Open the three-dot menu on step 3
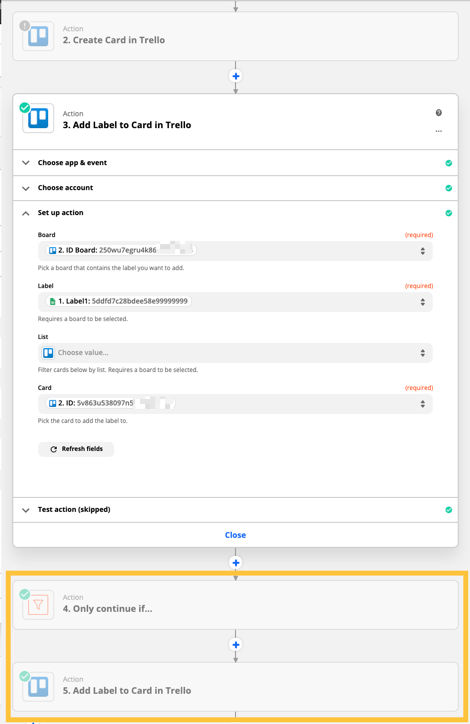The width and height of the screenshot is (470, 724). pyautogui.click(x=439, y=131)
